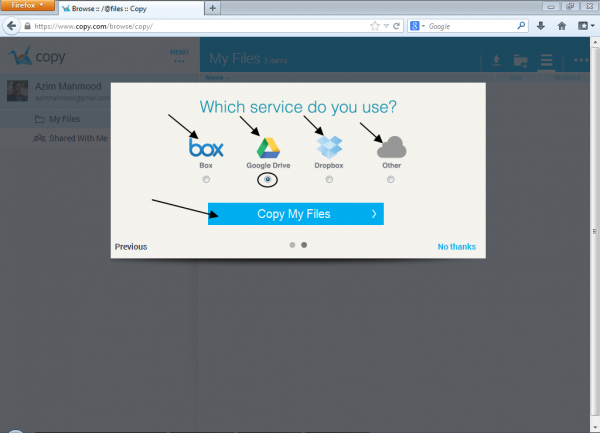Select the Dropbox radio button
The image size is (600, 433).
tap(329, 179)
